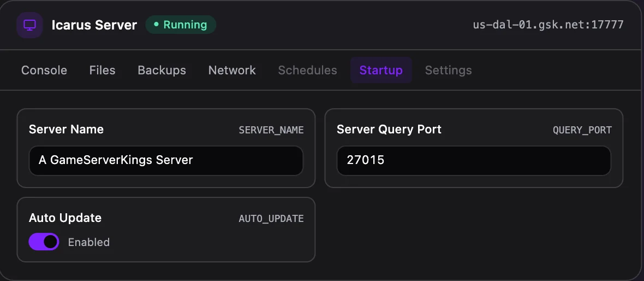The height and width of the screenshot is (281, 644).
Task: Click the AUTO_UPDATE variable label
Action: (x=271, y=219)
